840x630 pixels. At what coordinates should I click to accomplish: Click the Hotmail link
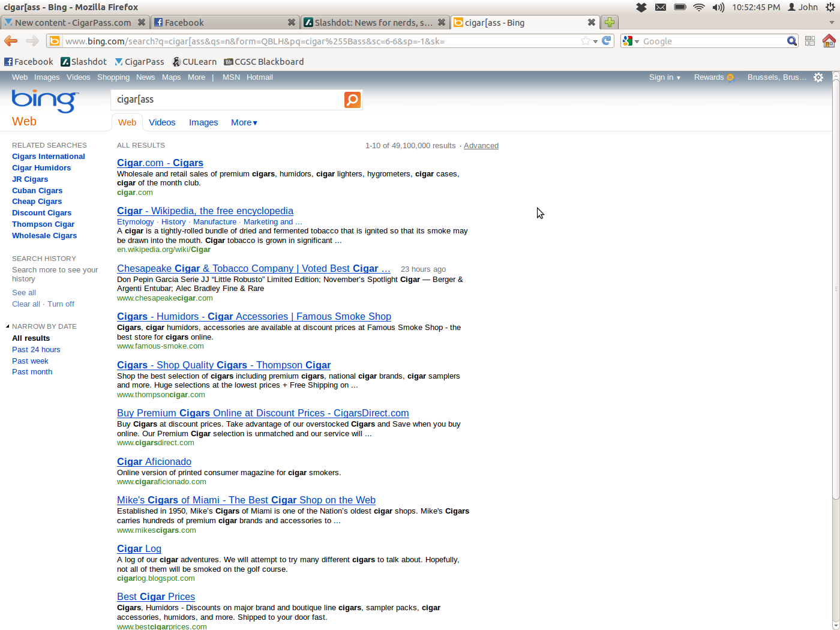[x=259, y=77]
